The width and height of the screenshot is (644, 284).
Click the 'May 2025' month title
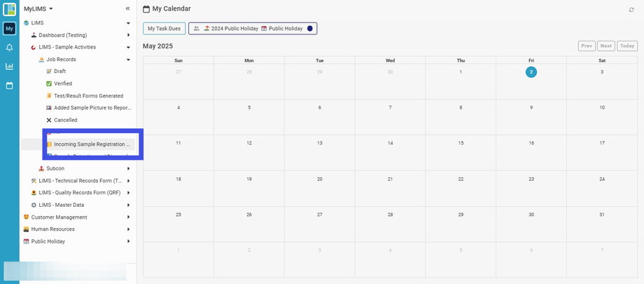coord(157,46)
